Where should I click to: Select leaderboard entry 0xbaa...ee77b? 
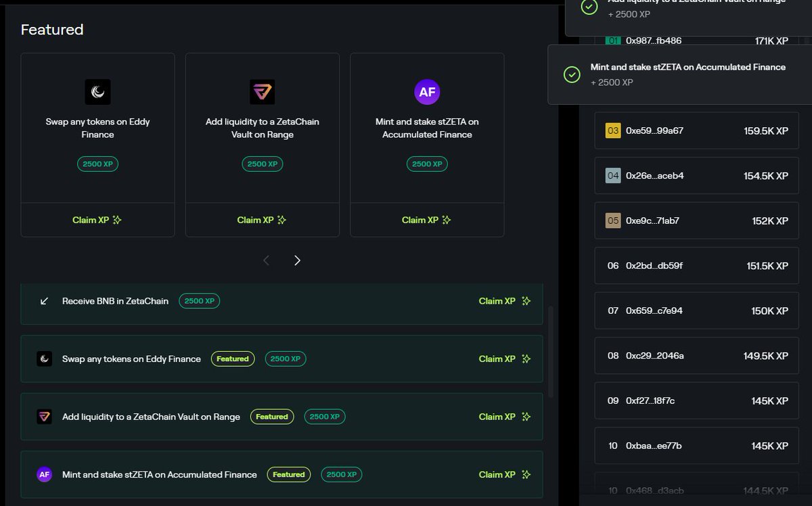(x=696, y=446)
